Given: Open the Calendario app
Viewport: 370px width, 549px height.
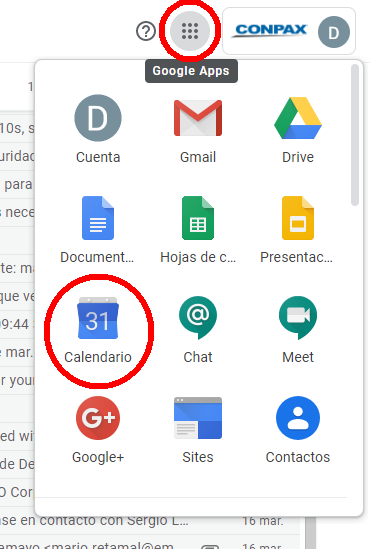Looking at the screenshot, I should 98,330.
